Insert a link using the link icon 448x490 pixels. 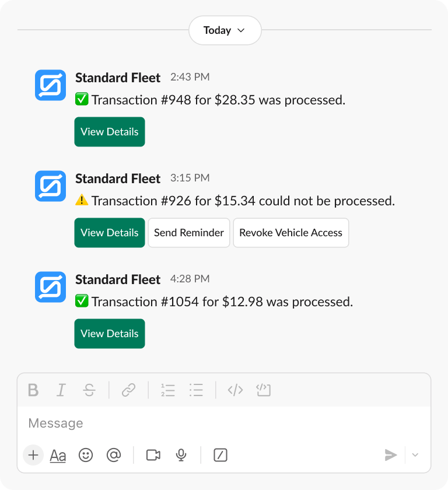coord(129,390)
